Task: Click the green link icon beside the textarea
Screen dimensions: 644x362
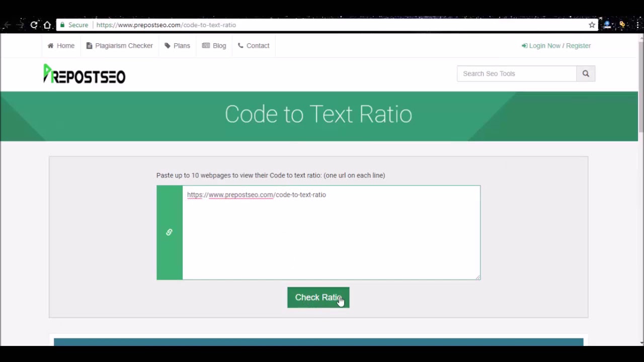Action: 169,232
